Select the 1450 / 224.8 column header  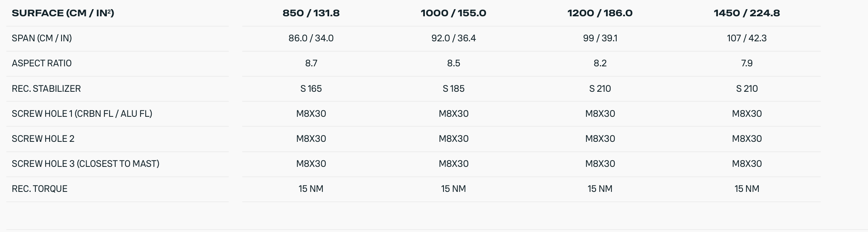pos(746,13)
